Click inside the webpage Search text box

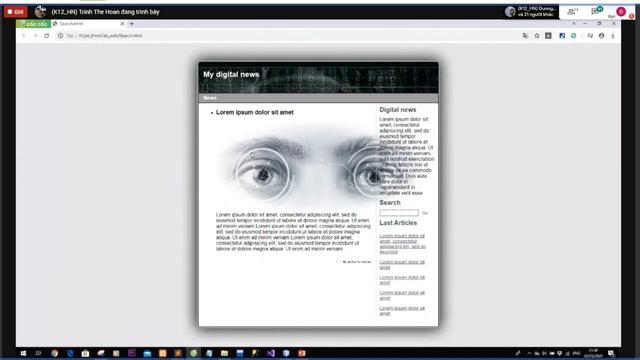click(x=399, y=213)
